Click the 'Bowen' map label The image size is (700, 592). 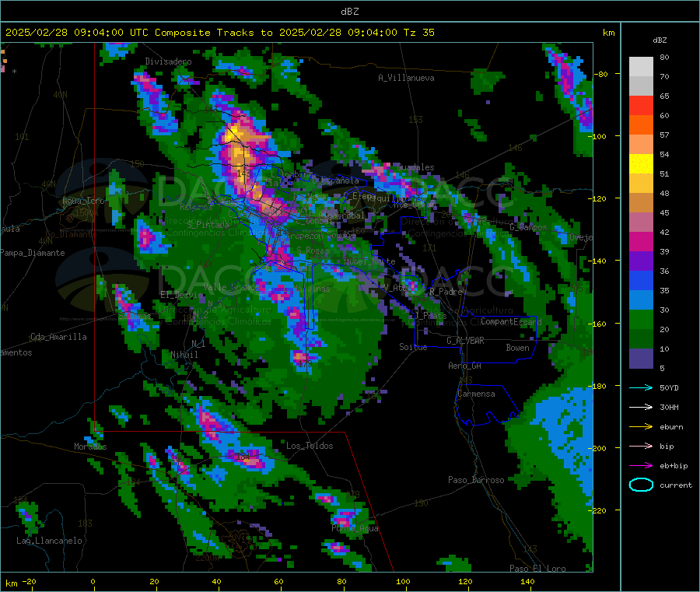pos(517,348)
